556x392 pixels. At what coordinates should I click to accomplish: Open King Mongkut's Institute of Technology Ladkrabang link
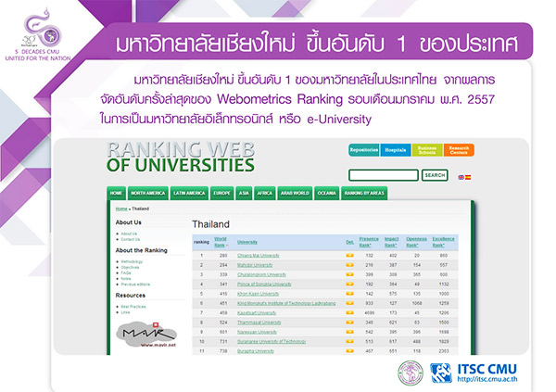coord(286,303)
